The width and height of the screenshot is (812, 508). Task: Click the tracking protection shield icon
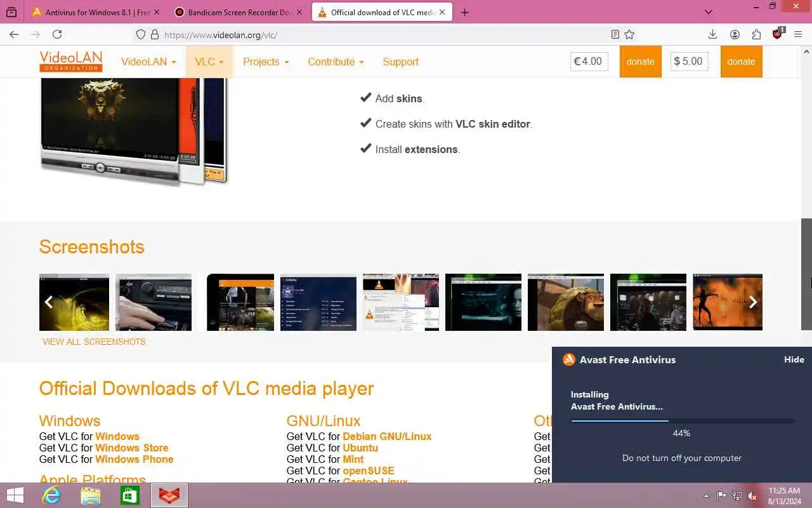click(x=141, y=35)
